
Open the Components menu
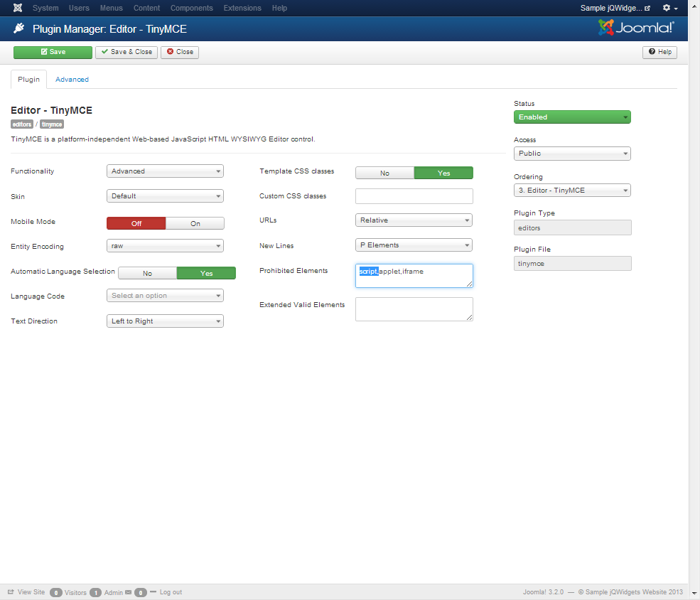click(x=191, y=8)
